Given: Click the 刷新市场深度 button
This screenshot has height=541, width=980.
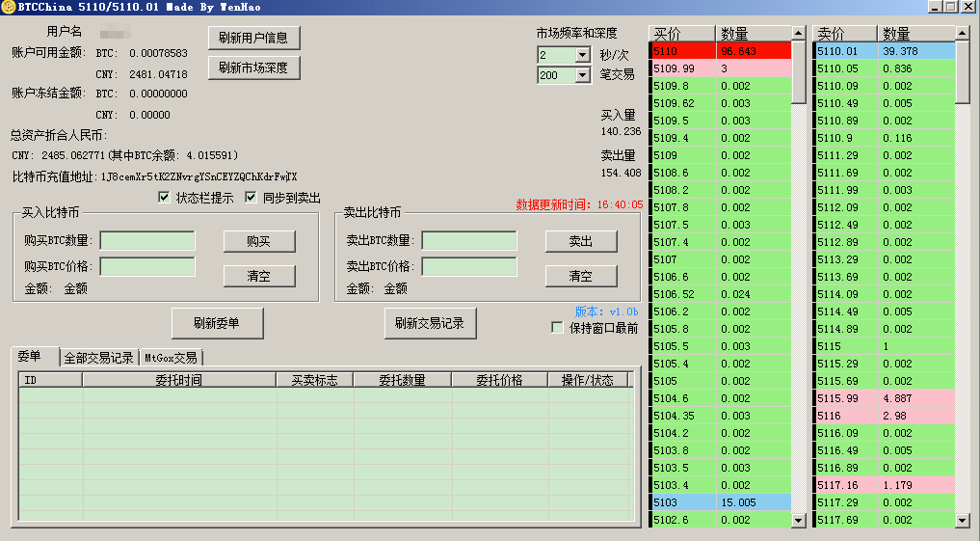Looking at the screenshot, I should click(x=254, y=68).
